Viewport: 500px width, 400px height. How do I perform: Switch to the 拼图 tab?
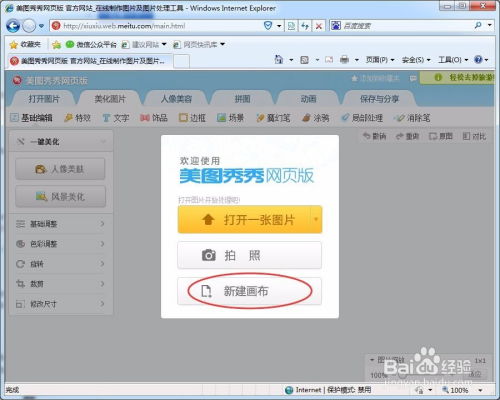242,99
